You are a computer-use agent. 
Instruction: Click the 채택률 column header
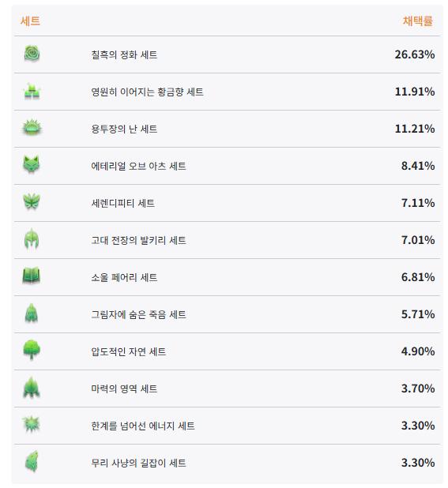coord(418,21)
